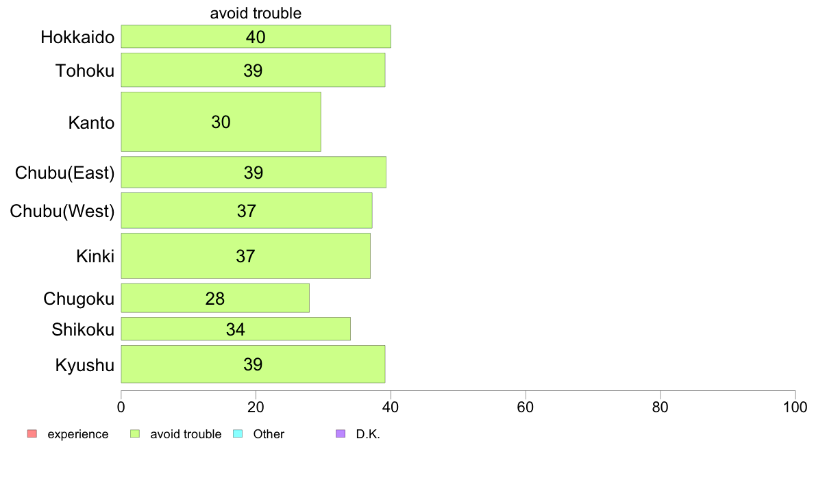Click the avoid trouble chart title
814x504 pixels.
pyautogui.click(x=256, y=13)
